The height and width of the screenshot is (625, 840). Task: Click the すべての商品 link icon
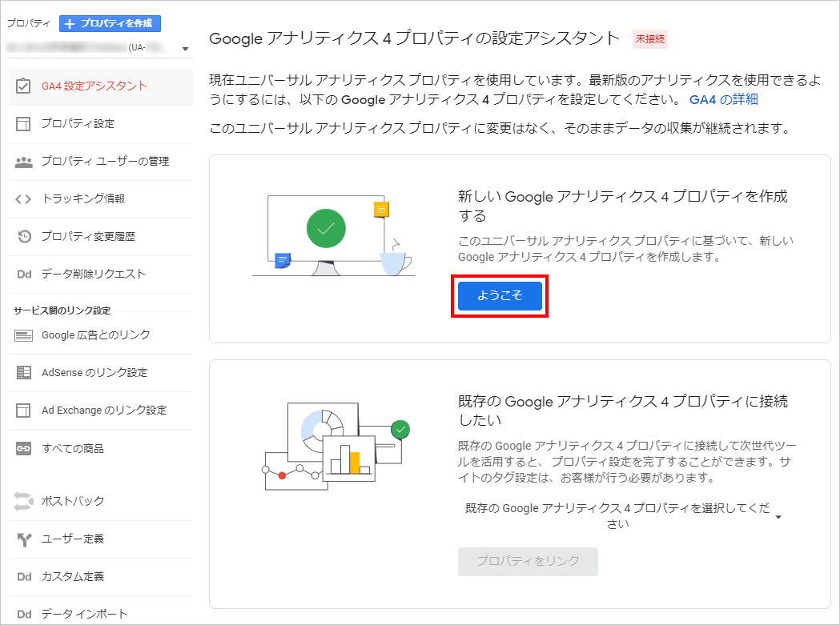(23, 449)
